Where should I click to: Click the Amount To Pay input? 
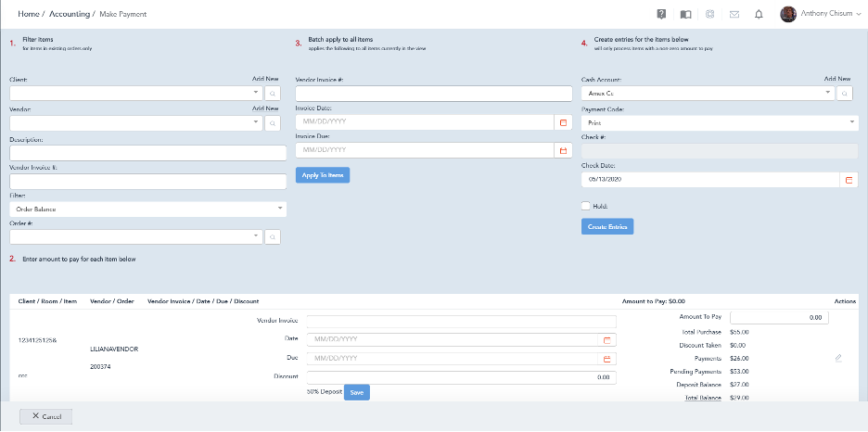(779, 317)
